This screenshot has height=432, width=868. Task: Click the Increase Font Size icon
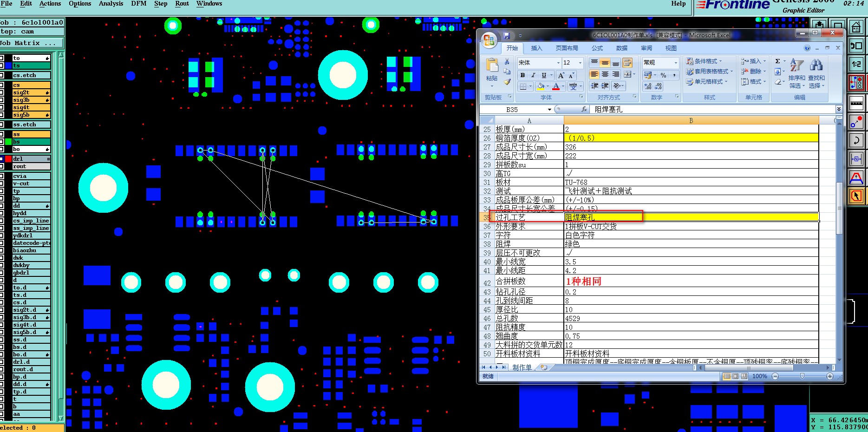point(561,75)
